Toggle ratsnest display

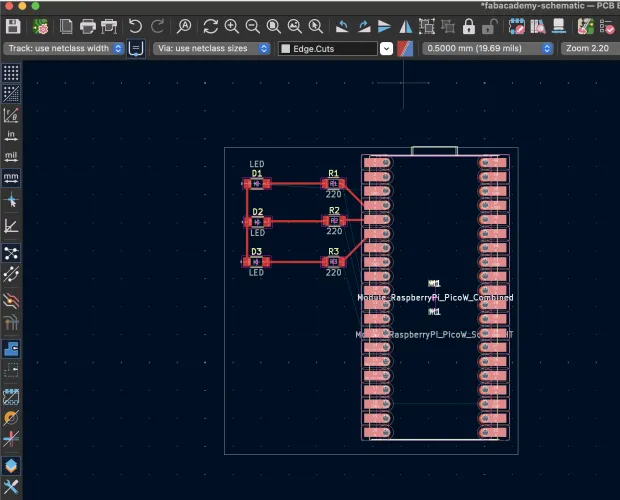11,253
